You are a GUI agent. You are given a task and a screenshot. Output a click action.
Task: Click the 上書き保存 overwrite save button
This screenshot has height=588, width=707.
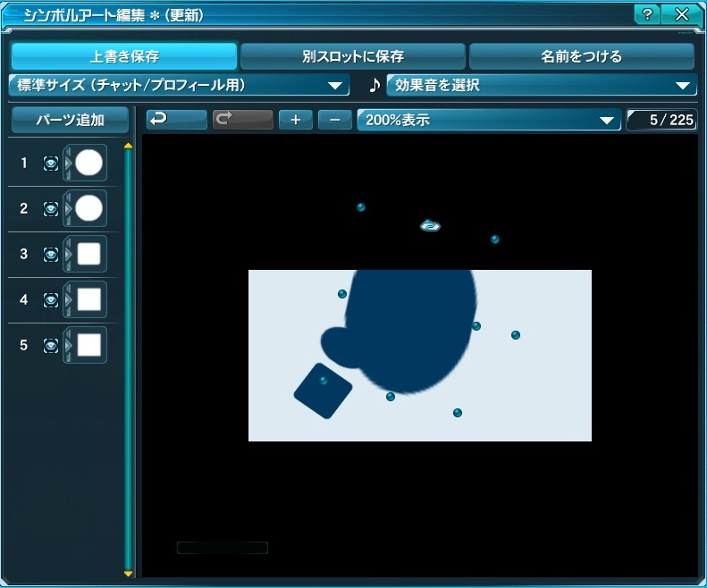124,56
